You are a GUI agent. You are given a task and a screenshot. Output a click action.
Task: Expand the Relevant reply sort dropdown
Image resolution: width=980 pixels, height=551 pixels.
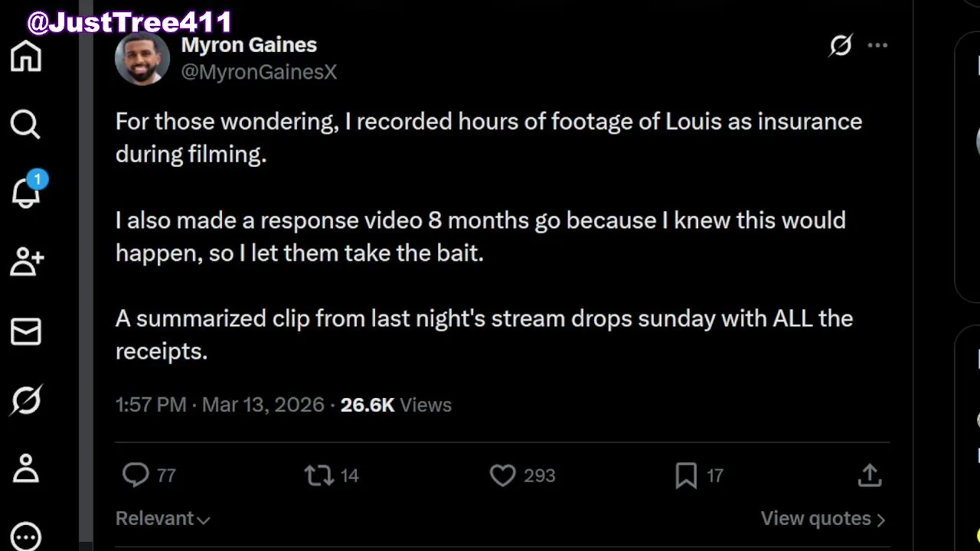162,519
